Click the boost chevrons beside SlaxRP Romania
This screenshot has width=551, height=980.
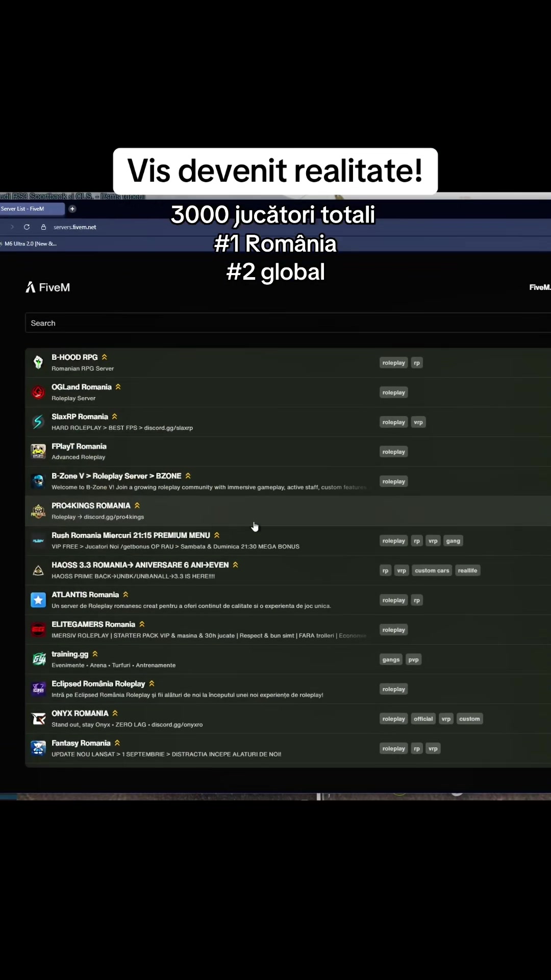click(x=115, y=416)
